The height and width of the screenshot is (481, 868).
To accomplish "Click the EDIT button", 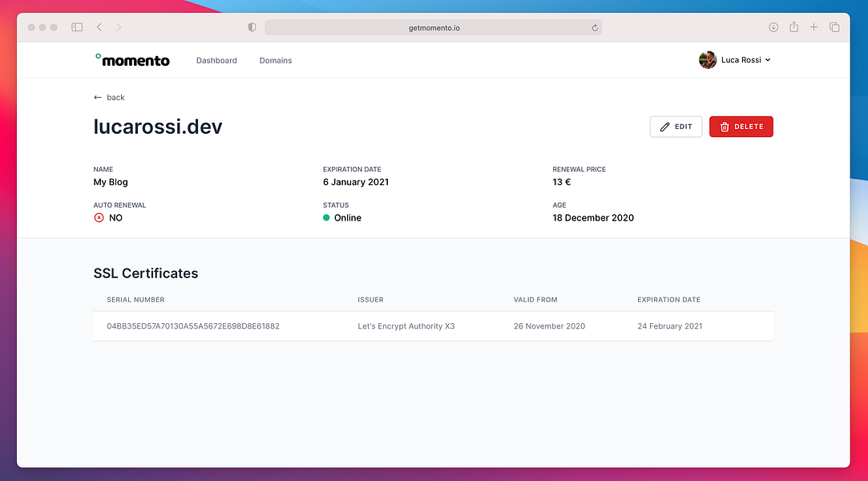I will pos(676,127).
